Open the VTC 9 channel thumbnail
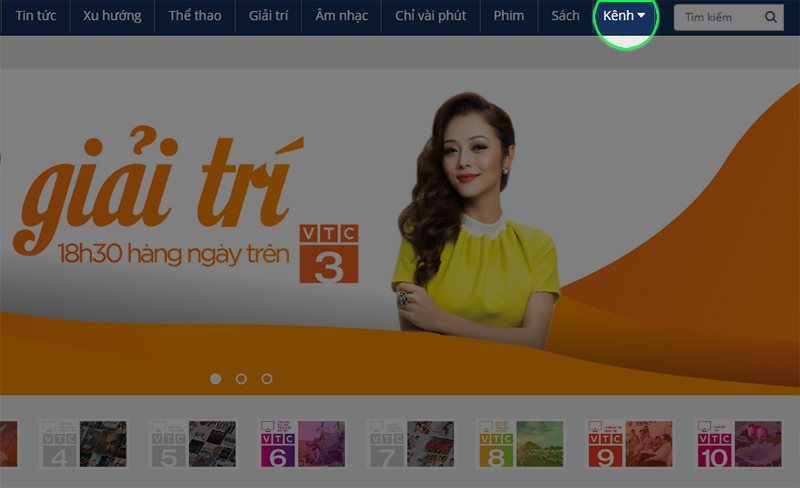The height and width of the screenshot is (488, 800). [630, 444]
